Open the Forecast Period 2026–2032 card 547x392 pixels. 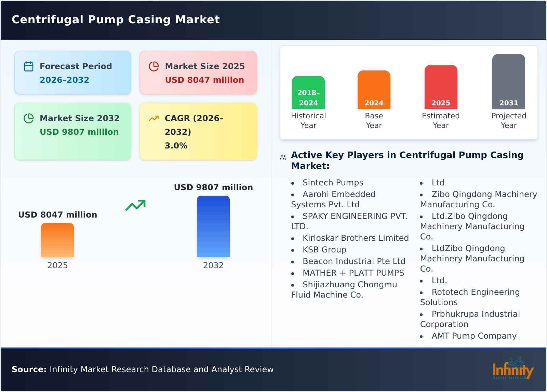73,72
